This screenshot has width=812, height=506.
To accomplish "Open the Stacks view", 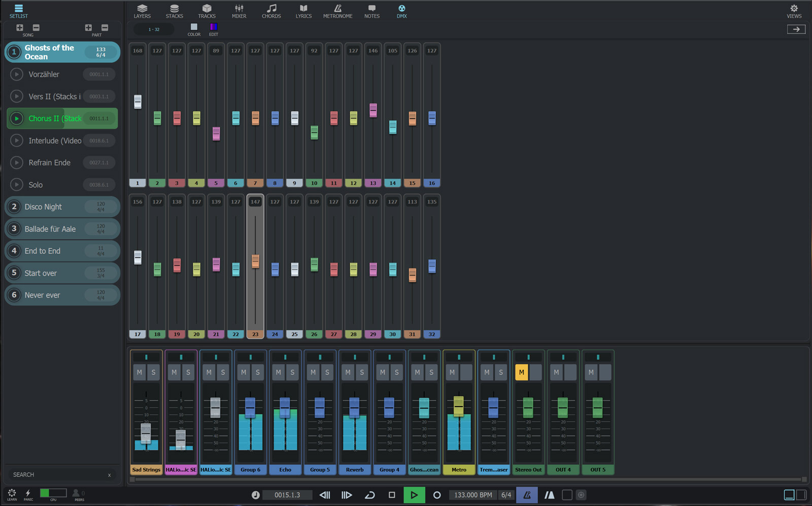I will 174,11.
